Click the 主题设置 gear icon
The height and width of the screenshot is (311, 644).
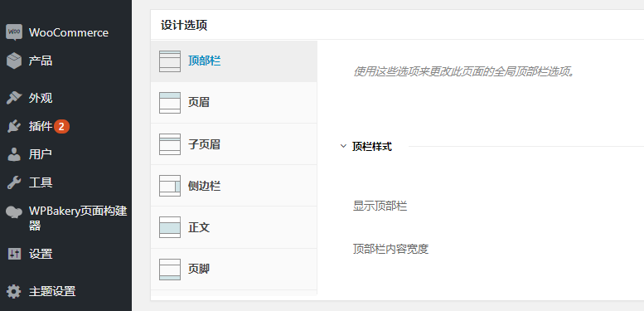[x=14, y=292]
